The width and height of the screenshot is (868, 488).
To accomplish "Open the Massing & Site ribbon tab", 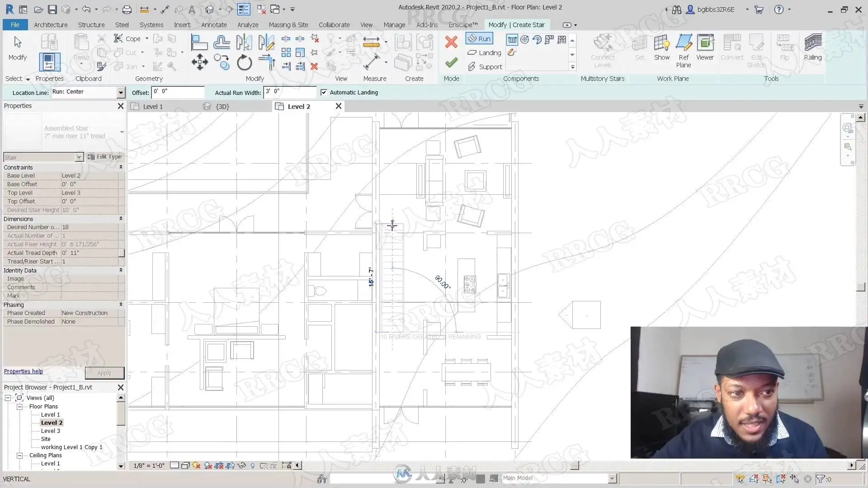I will point(288,25).
